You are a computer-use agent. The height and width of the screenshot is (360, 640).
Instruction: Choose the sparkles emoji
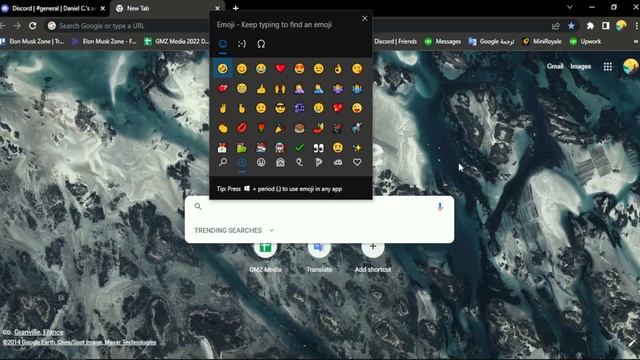357,147
